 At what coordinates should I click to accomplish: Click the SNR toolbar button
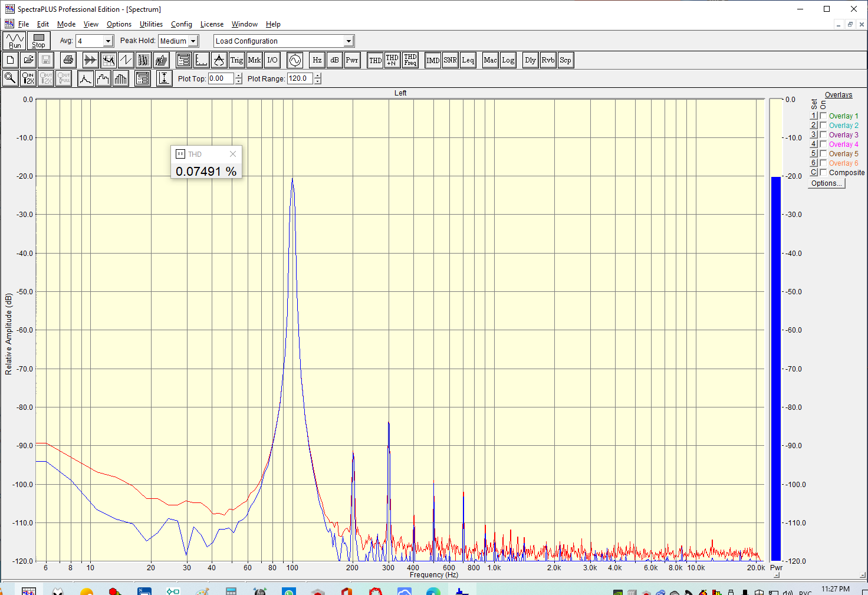pos(450,60)
